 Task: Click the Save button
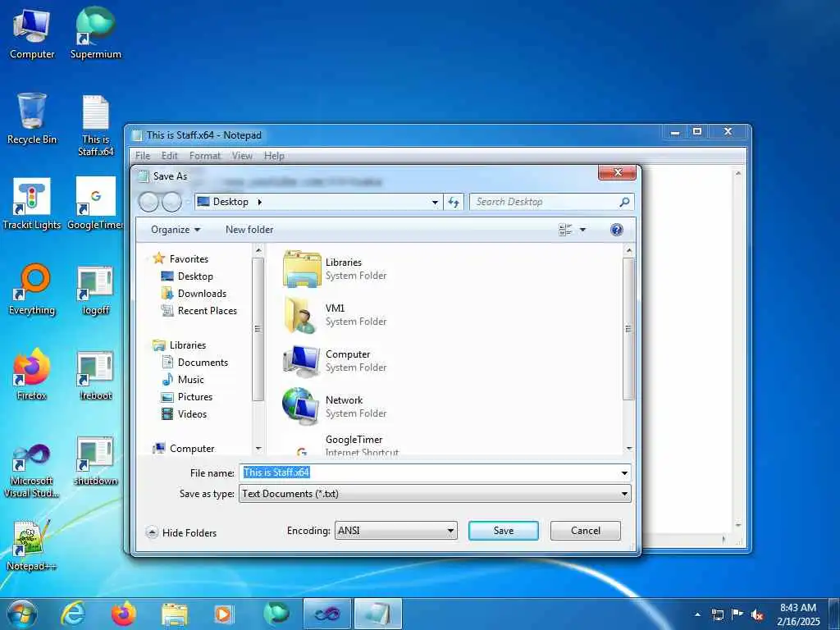click(x=503, y=531)
